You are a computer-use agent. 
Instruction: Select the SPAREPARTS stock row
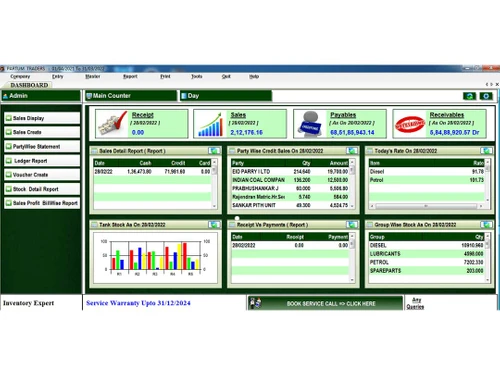[x=427, y=271]
